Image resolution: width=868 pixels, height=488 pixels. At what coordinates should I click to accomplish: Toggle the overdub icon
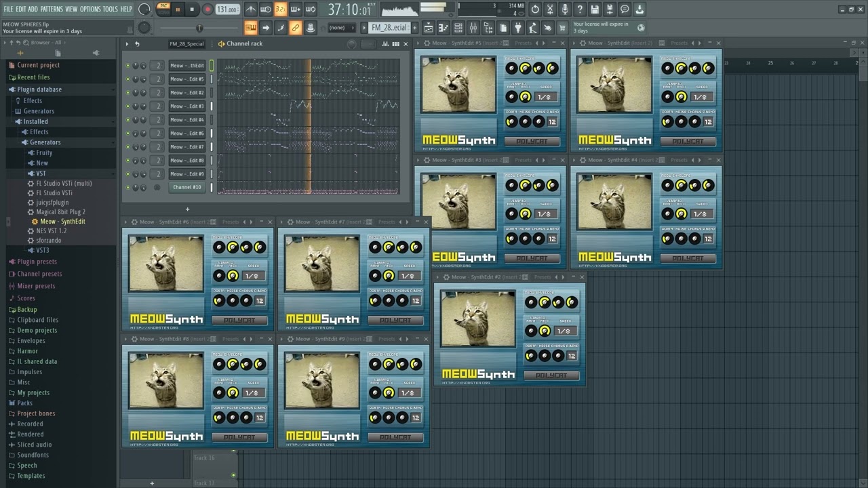tap(296, 9)
